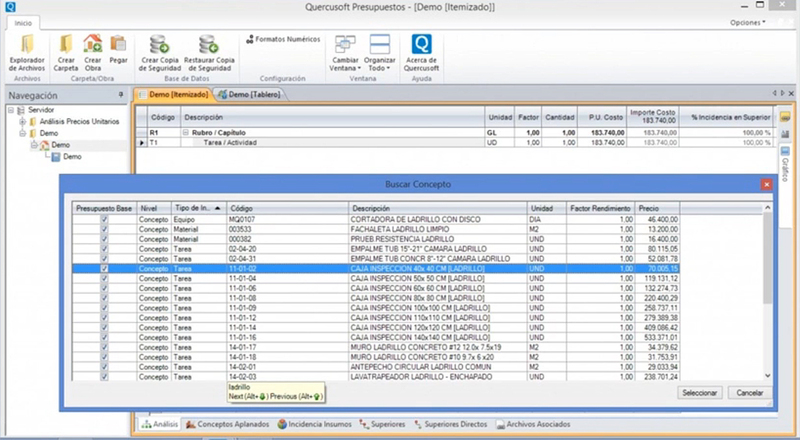The height and width of the screenshot is (440, 800).
Task: Click the Cancelar button
Action: coord(749,393)
